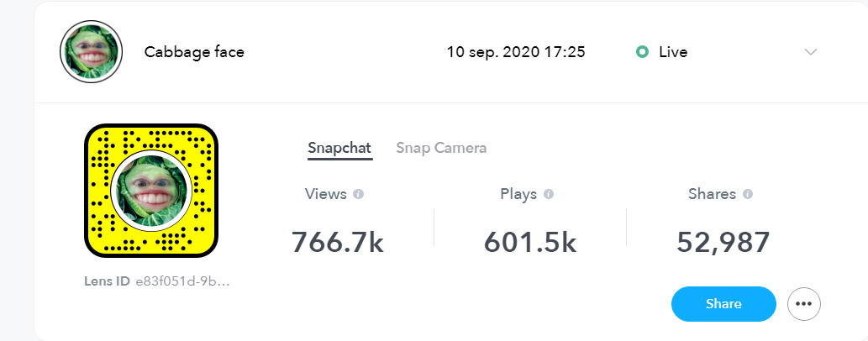Click the 10 sep. 2020 17:25 date
Screen dimensions: 868x341
click(x=516, y=52)
